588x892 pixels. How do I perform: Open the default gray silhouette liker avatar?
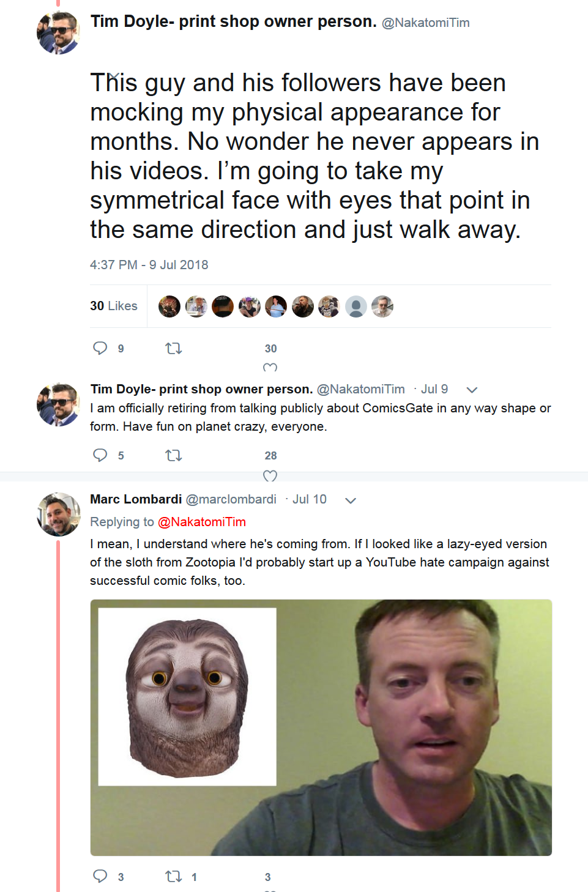356,307
